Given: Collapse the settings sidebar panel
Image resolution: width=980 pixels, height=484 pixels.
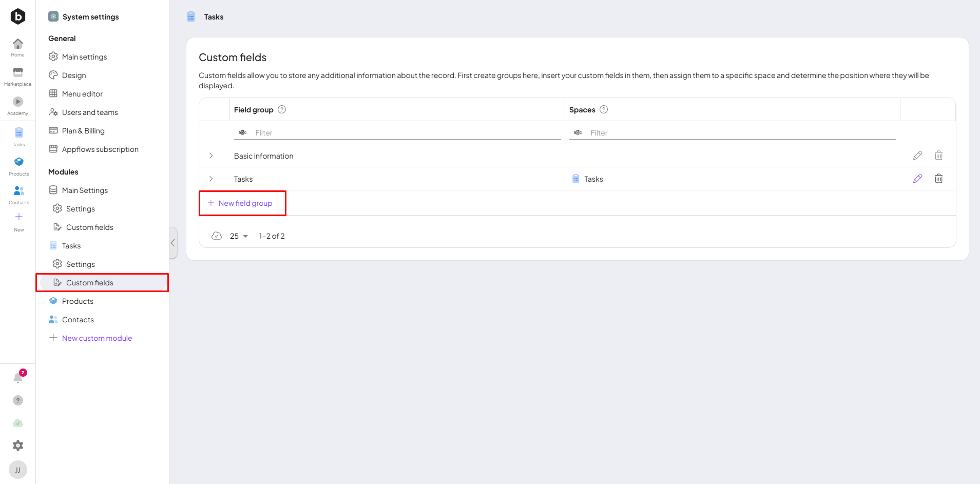Looking at the screenshot, I should pos(173,243).
